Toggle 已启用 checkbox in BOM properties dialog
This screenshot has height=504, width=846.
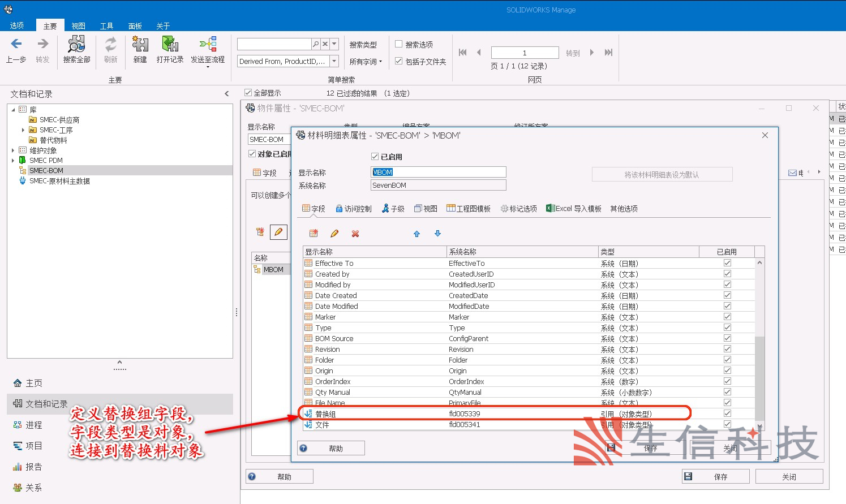click(375, 157)
